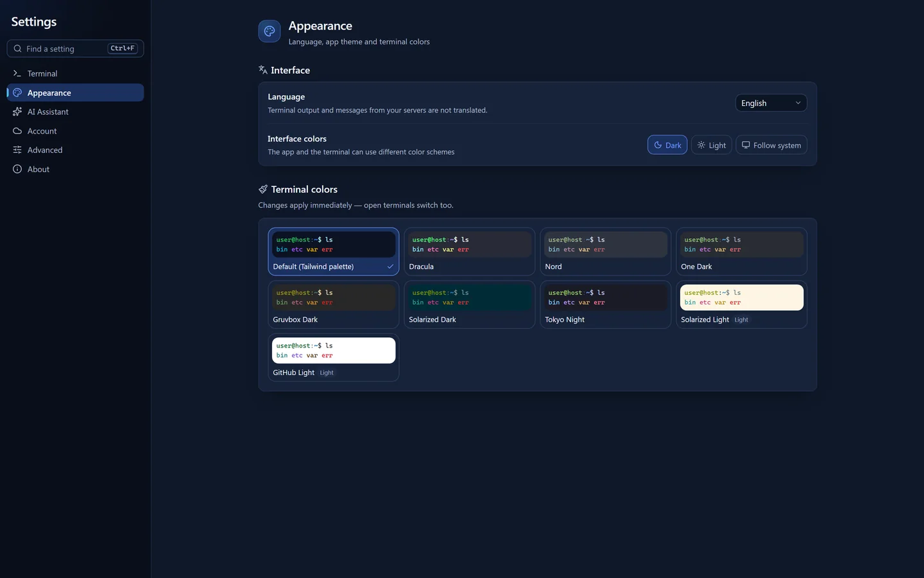
Task: Choose Follow system interface colors
Action: coord(771,145)
